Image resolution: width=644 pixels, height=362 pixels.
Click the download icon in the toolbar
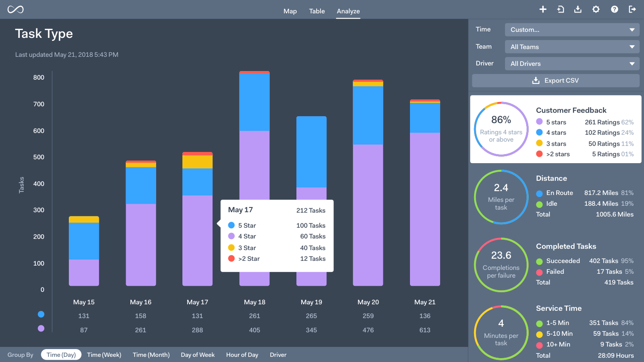click(x=578, y=9)
